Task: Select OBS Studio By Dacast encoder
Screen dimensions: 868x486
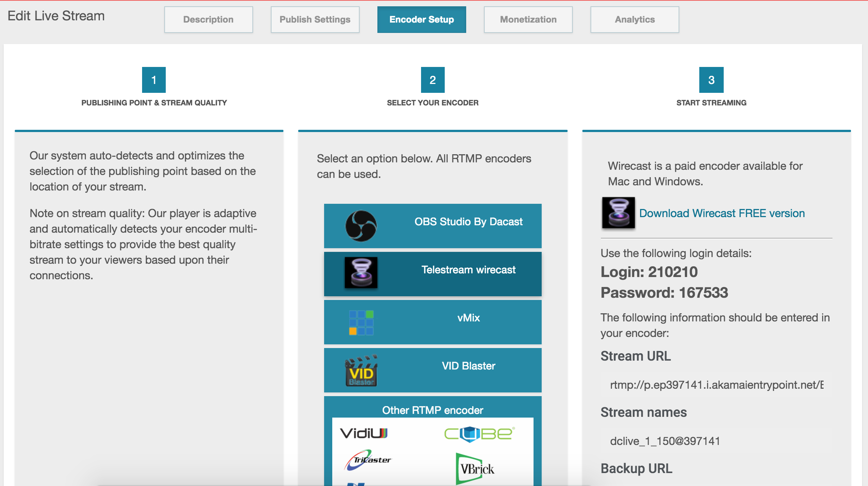Action: point(434,221)
